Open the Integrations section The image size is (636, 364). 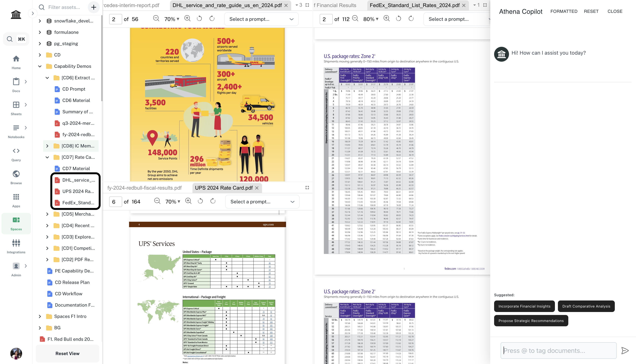(x=16, y=246)
